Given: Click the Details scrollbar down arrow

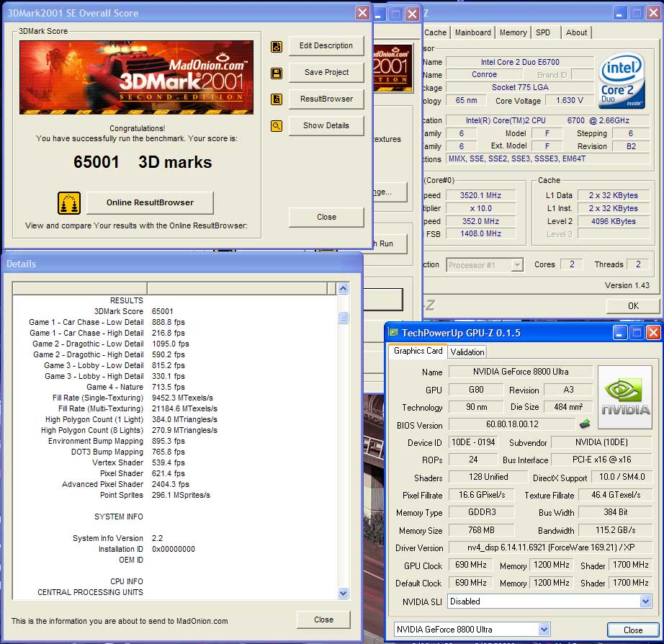Looking at the screenshot, I should coord(343,593).
